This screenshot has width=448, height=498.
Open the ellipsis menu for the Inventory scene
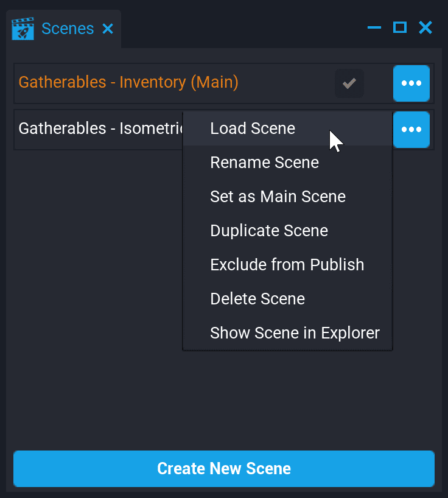(411, 83)
